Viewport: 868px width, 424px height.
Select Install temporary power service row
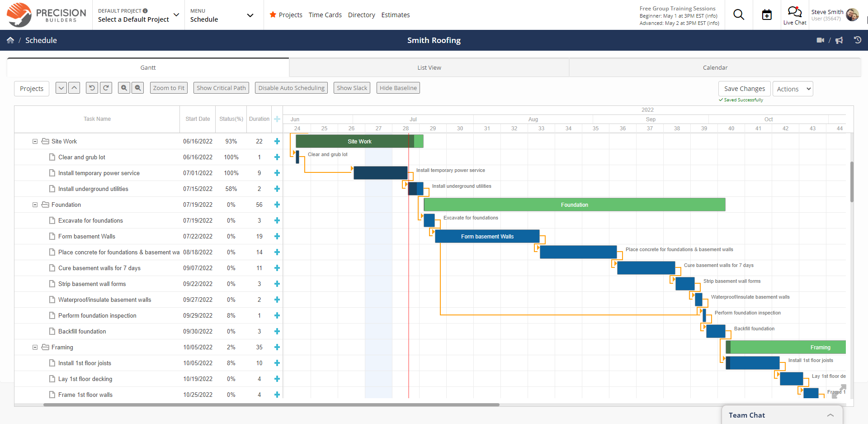[x=148, y=173]
